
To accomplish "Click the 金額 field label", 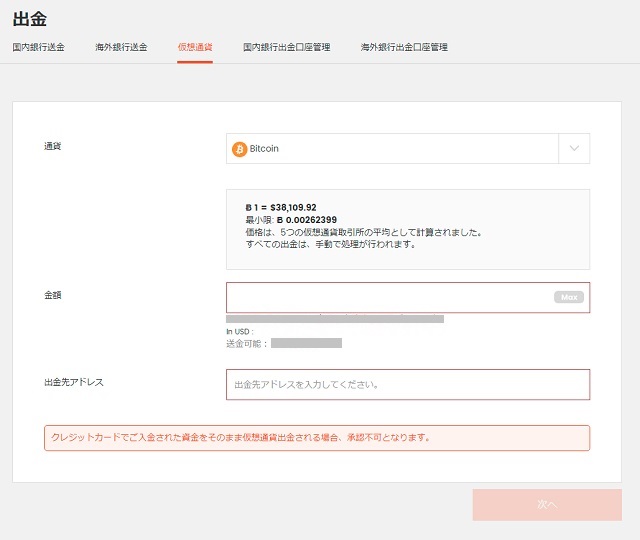I will (53, 295).
